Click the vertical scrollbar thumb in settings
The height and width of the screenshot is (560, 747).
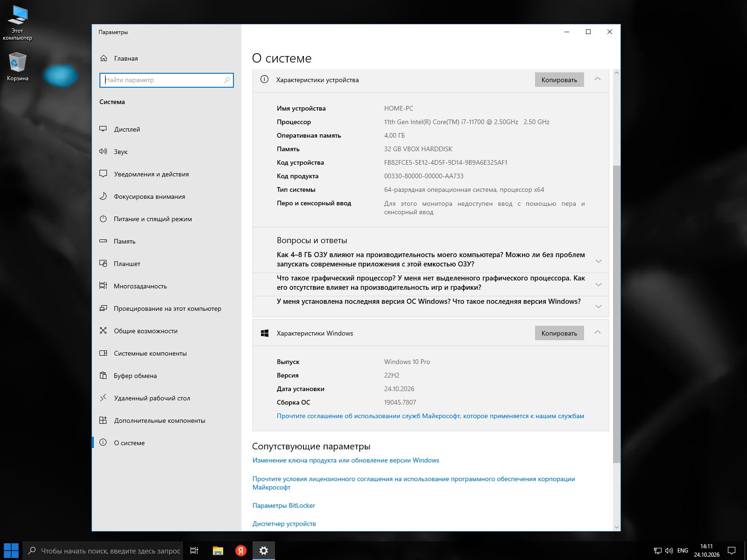617,314
